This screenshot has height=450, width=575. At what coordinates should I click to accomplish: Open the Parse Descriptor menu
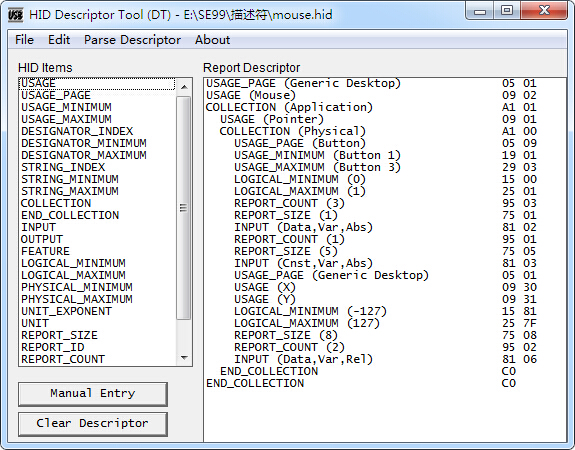tap(132, 40)
